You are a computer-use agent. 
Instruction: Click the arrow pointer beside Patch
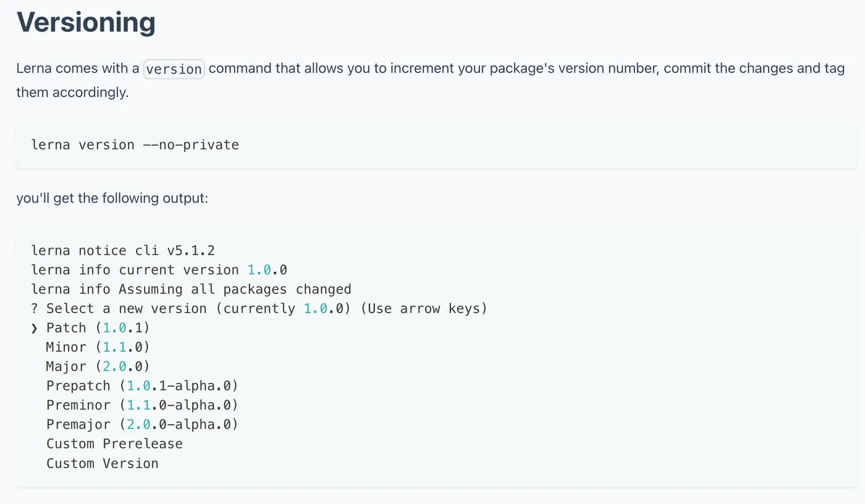[x=35, y=328]
